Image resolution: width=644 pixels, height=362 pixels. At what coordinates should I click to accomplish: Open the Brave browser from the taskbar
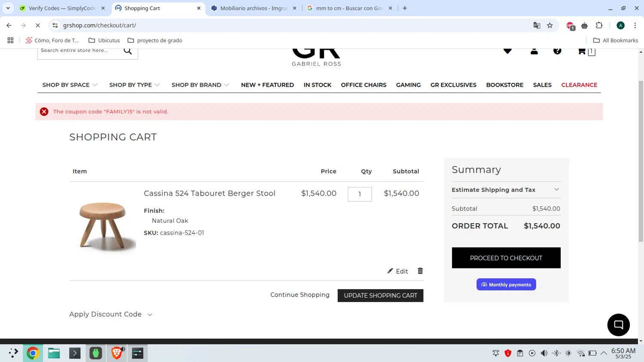tap(117, 353)
